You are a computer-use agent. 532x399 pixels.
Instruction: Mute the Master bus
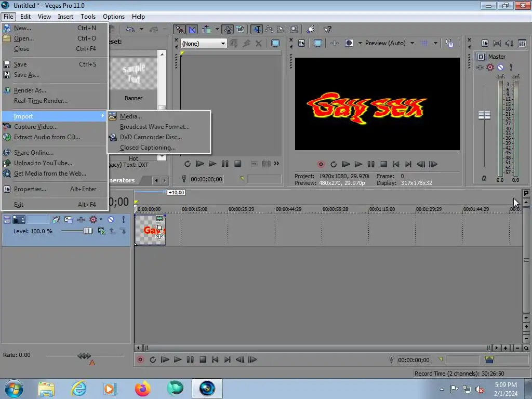tap(500, 67)
